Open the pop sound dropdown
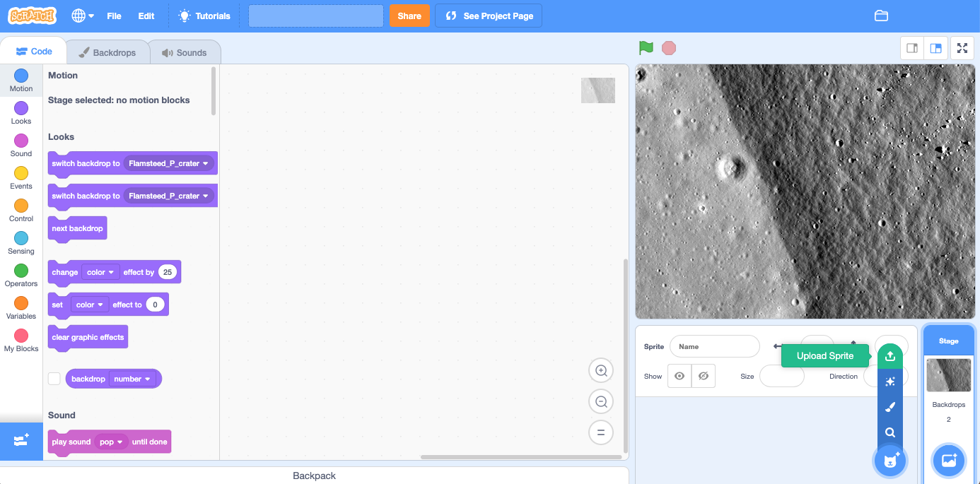The width and height of the screenshot is (980, 484). 111,442
